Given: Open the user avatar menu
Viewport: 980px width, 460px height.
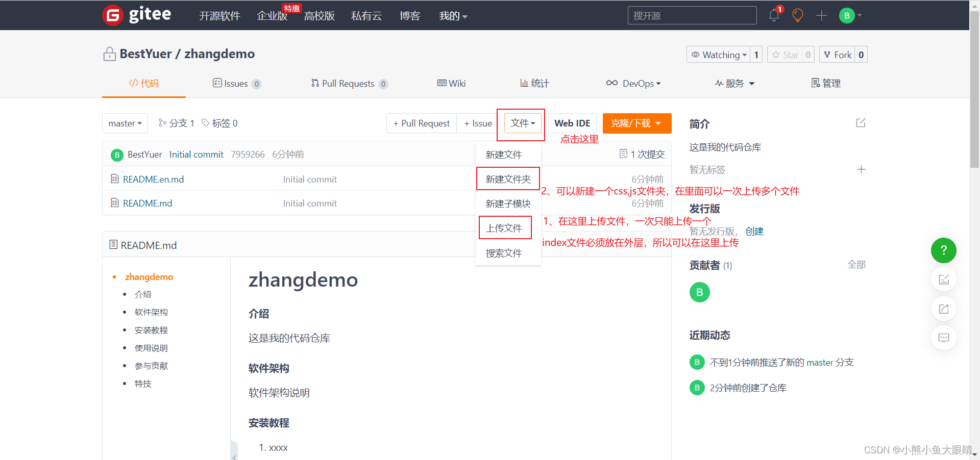Looking at the screenshot, I should click(x=850, y=15).
